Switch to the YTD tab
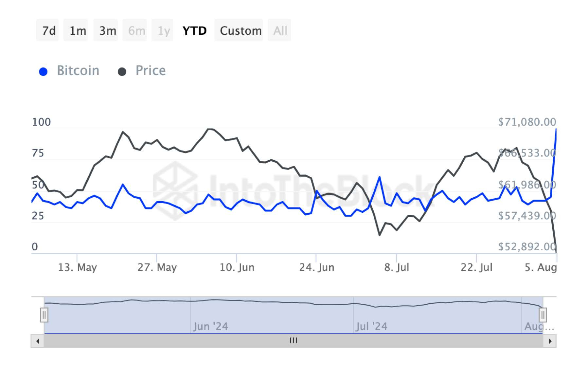Screen dimensions: 588x375 click(194, 30)
